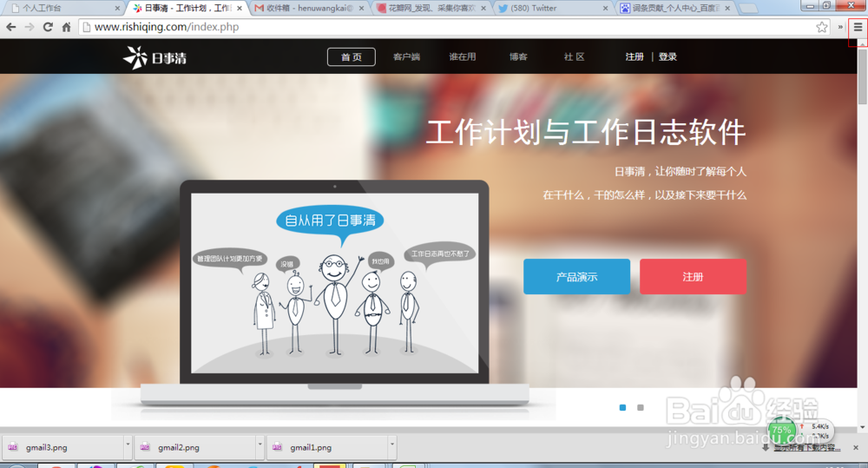868x468 pixels.
Task: Click the blue 产品演示 button
Action: click(x=577, y=276)
